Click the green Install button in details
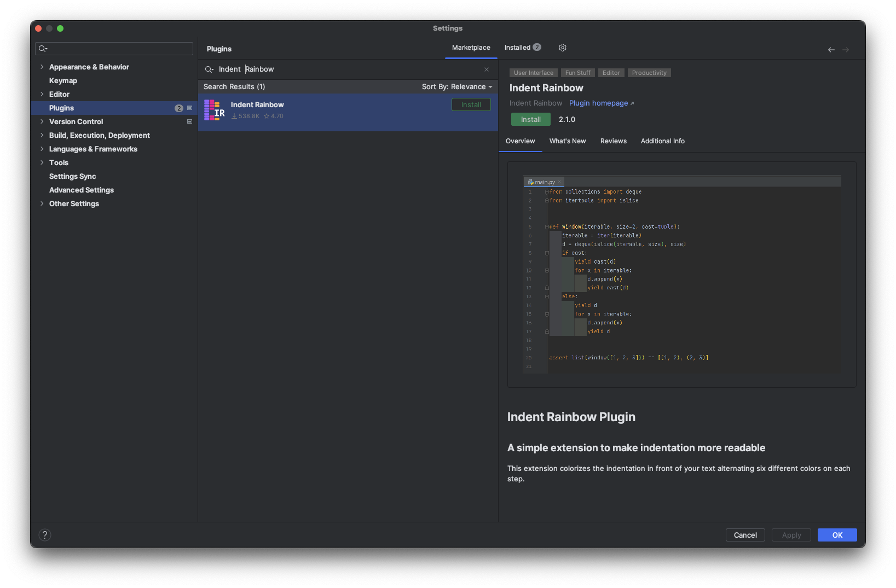Screen dimensions: 896x588 point(531,119)
